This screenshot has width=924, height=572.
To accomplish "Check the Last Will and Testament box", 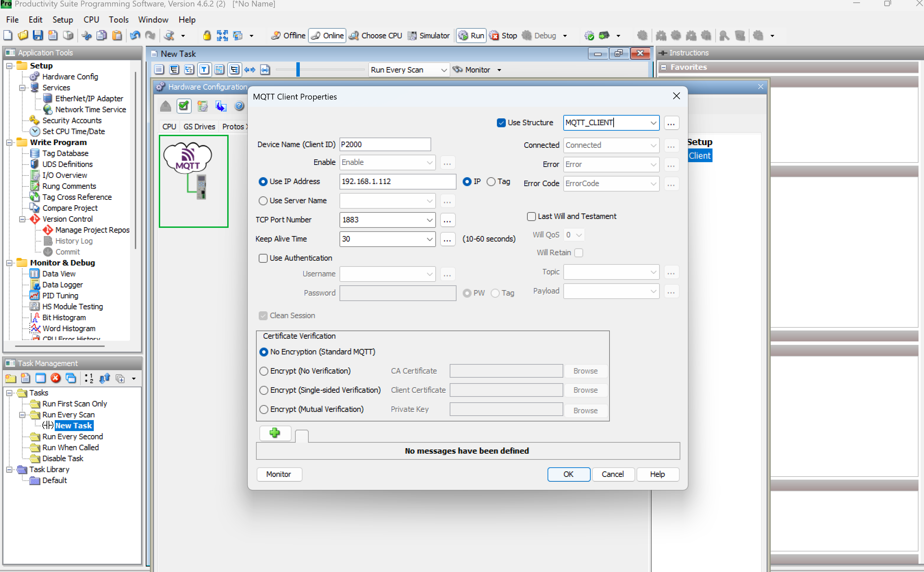I will pyautogui.click(x=531, y=217).
